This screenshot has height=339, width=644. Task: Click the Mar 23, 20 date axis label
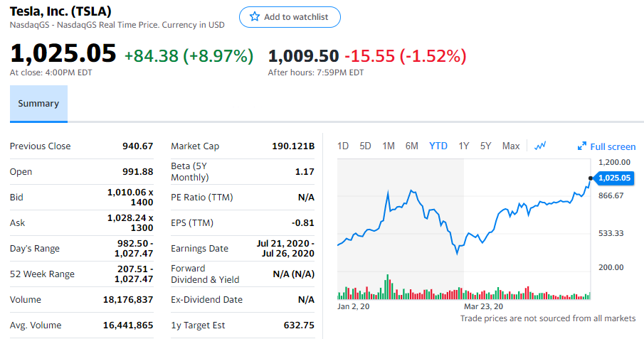[483, 306]
